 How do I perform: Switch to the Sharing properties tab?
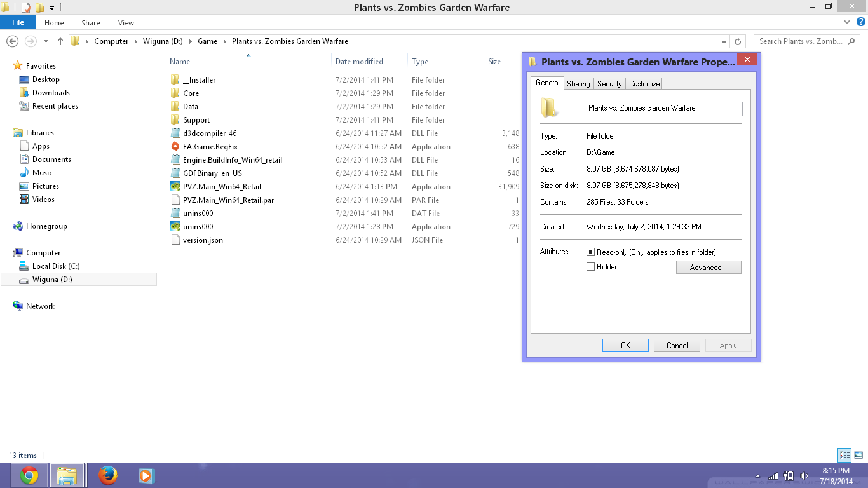[578, 84]
